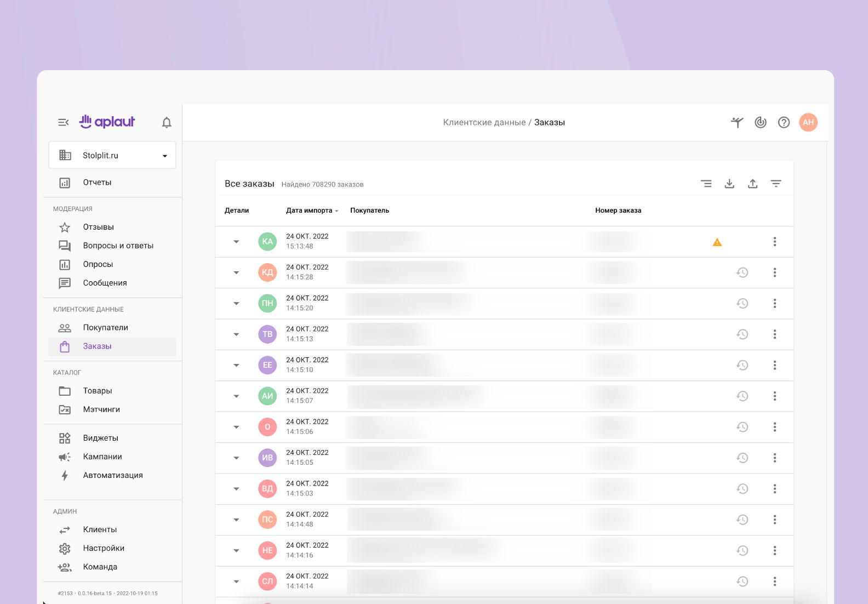Collapse the sidebar menu icon
868x604 pixels.
pos(64,122)
